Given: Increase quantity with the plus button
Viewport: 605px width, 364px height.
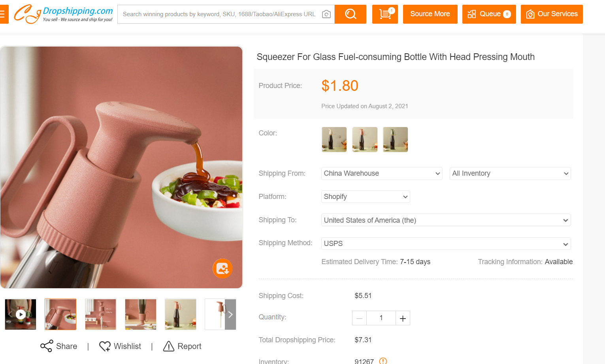Looking at the screenshot, I should 403,318.
